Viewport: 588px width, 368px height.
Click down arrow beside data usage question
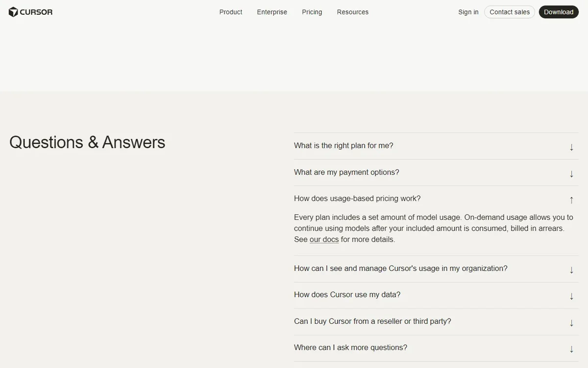[571, 296]
